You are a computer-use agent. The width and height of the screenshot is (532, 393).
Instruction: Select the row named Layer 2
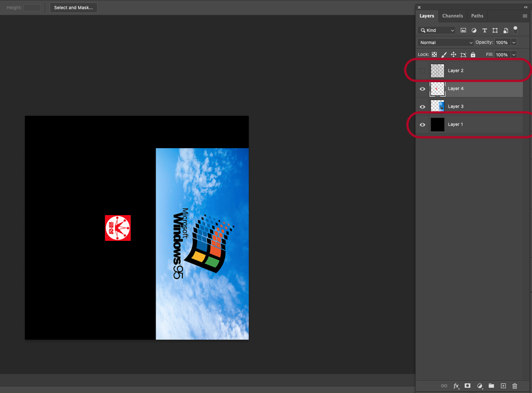click(x=469, y=71)
